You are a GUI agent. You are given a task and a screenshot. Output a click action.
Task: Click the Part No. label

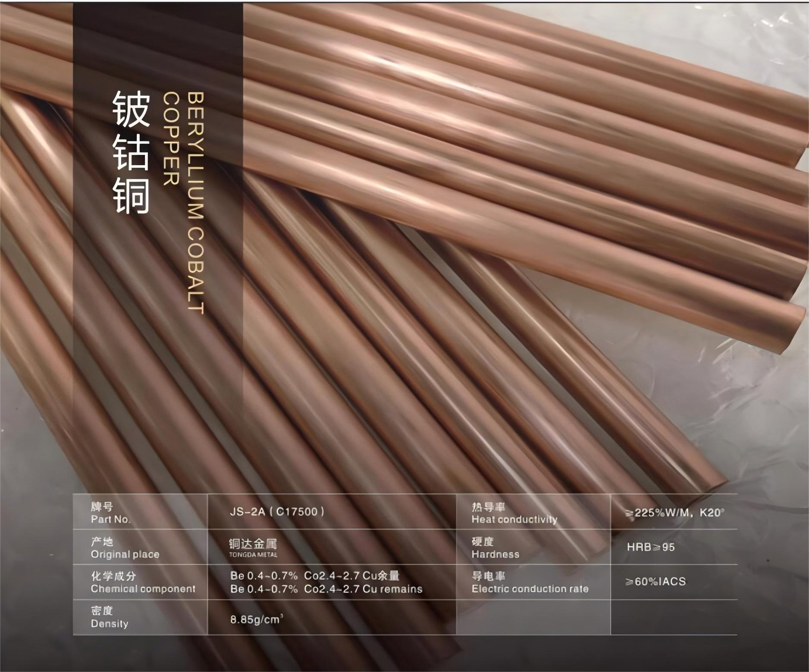tap(110, 519)
